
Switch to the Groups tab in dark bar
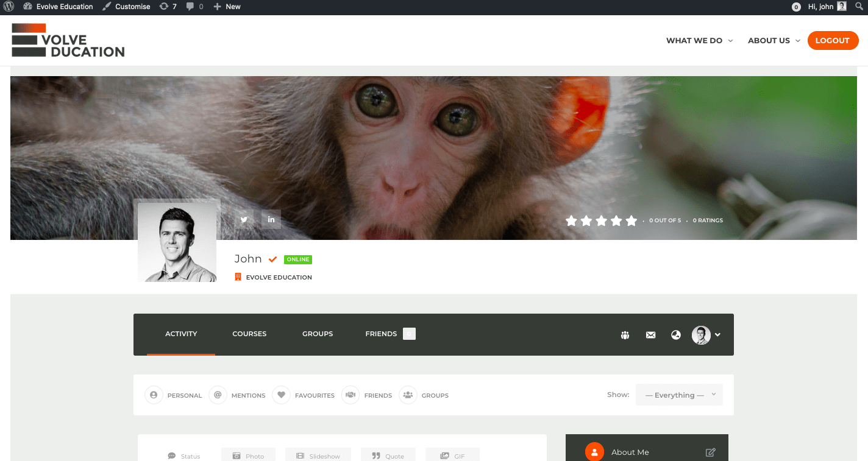pos(318,334)
